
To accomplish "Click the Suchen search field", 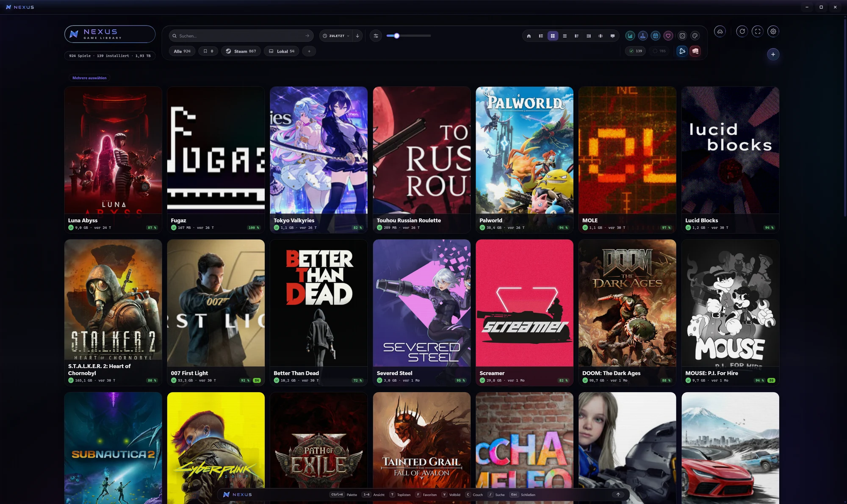I will coord(241,36).
